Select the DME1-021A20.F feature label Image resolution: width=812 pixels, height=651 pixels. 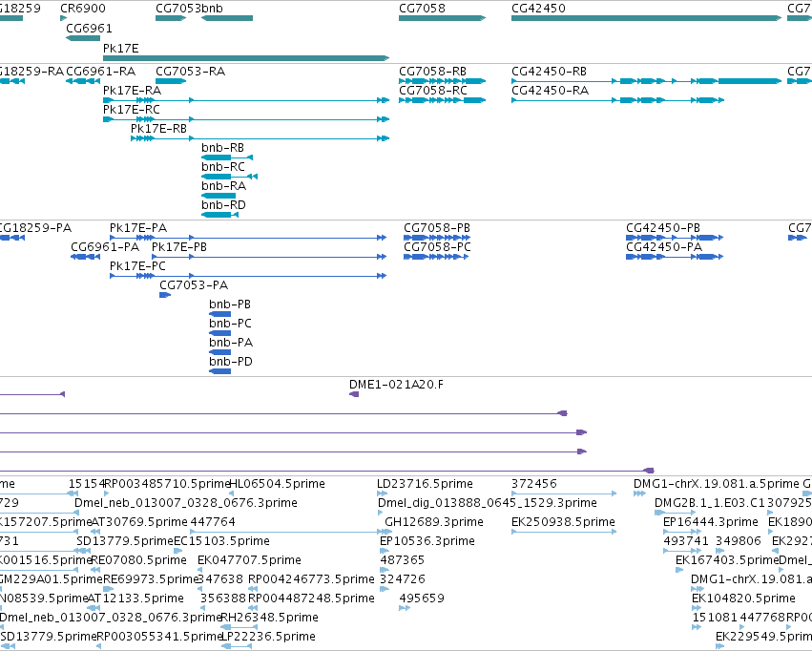396,385
